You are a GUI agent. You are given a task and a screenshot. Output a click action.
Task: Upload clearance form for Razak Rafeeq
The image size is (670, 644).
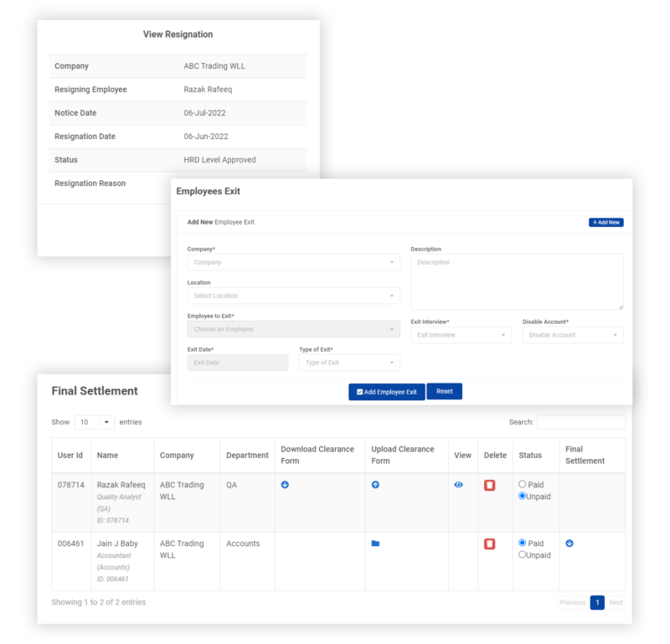(x=374, y=485)
